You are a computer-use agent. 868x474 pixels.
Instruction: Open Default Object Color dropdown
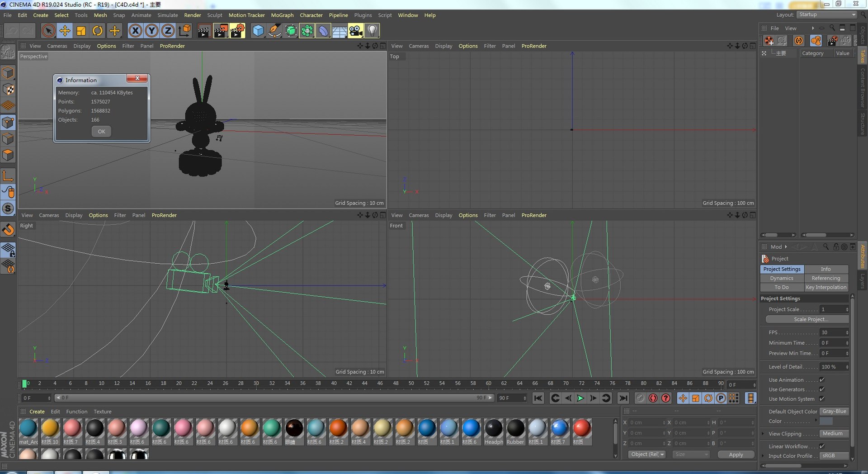click(x=834, y=412)
